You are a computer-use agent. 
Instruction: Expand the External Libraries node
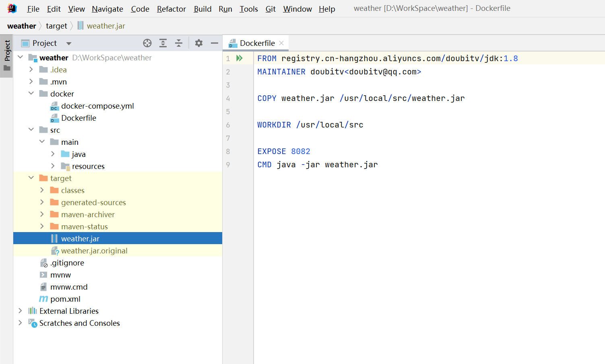click(20, 311)
